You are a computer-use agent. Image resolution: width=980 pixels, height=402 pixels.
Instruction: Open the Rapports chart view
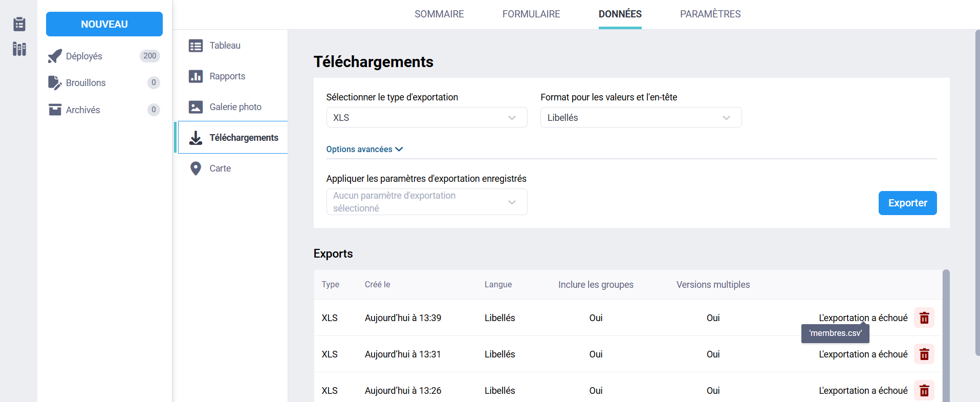227,76
